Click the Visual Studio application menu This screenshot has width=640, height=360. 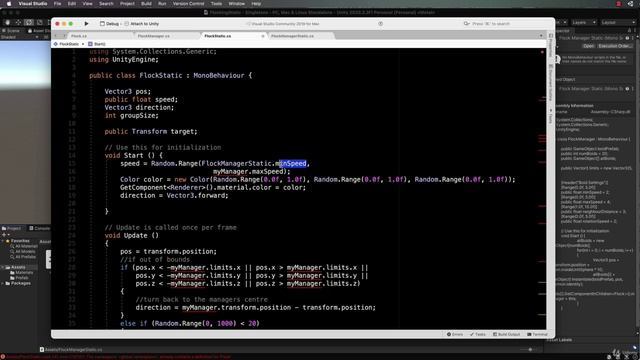click(x=33, y=4)
